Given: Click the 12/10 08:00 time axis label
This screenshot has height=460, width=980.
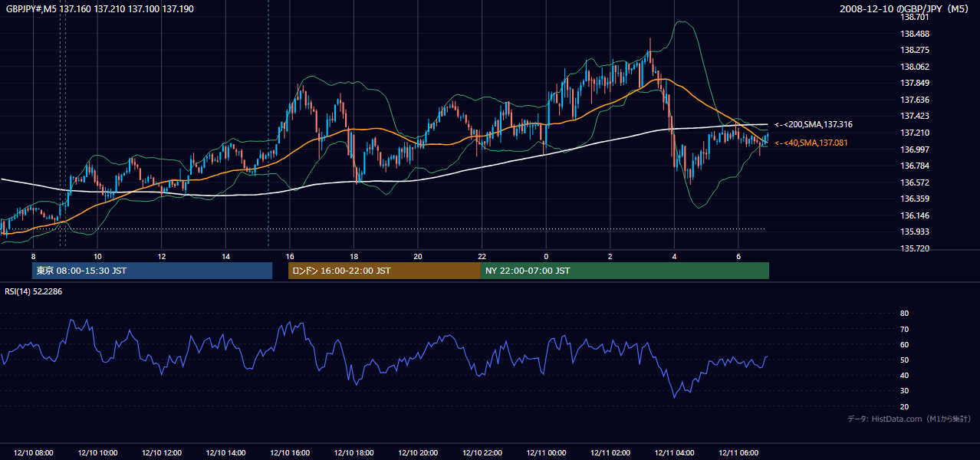Looking at the screenshot, I should click(34, 453).
